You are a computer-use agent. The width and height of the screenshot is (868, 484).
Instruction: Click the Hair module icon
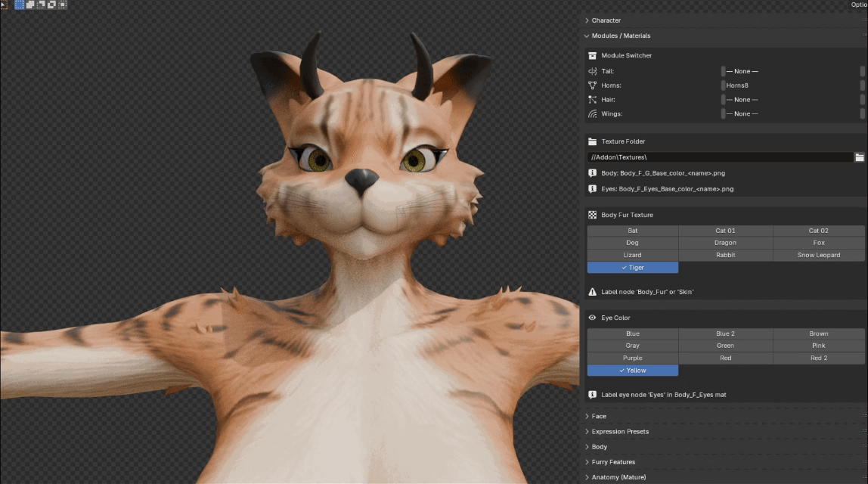click(x=592, y=100)
